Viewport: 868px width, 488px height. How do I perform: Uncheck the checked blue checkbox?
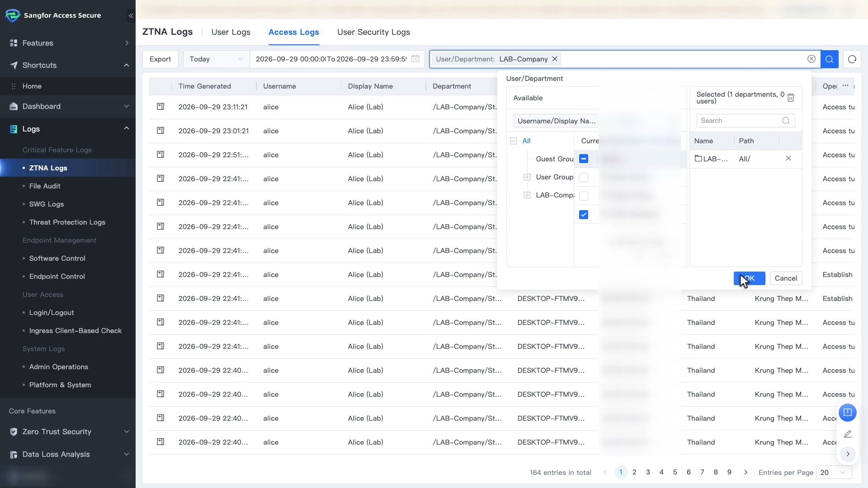click(584, 215)
